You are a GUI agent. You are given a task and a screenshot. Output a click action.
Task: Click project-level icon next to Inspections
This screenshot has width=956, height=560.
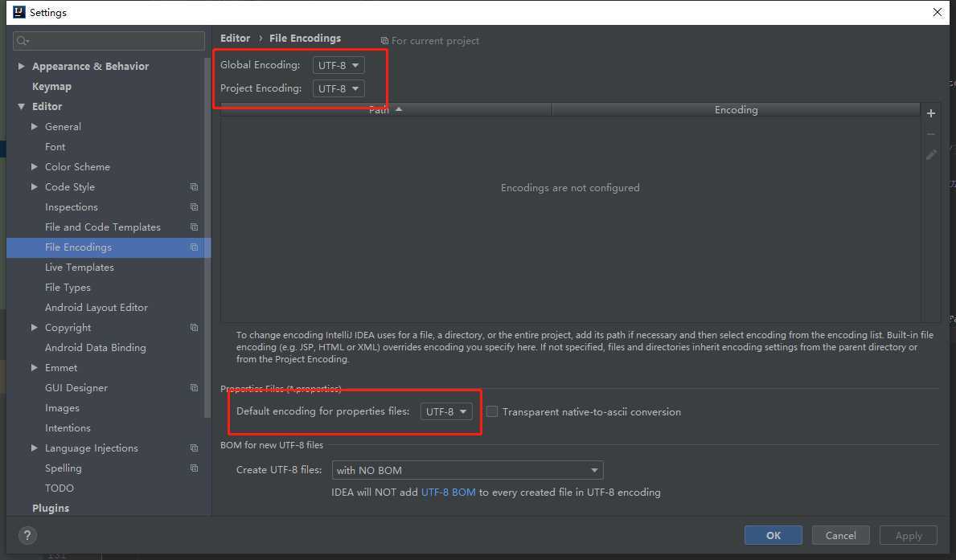pos(194,207)
